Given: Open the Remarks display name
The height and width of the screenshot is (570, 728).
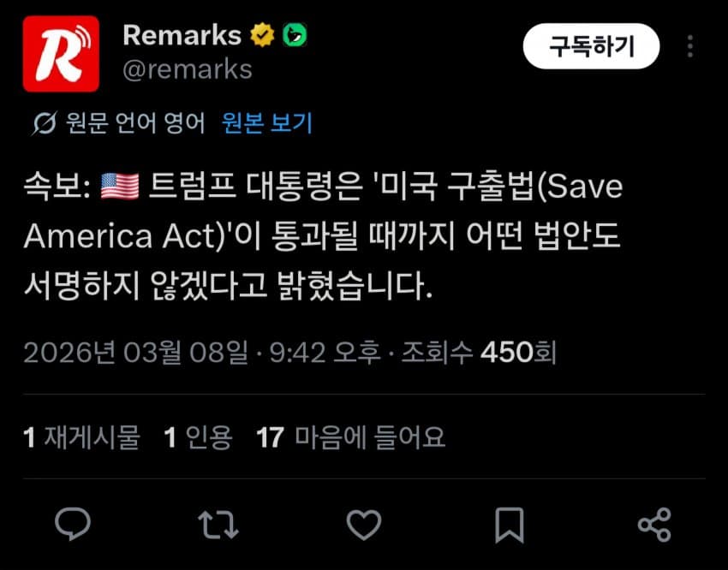Looking at the screenshot, I should tap(182, 35).
